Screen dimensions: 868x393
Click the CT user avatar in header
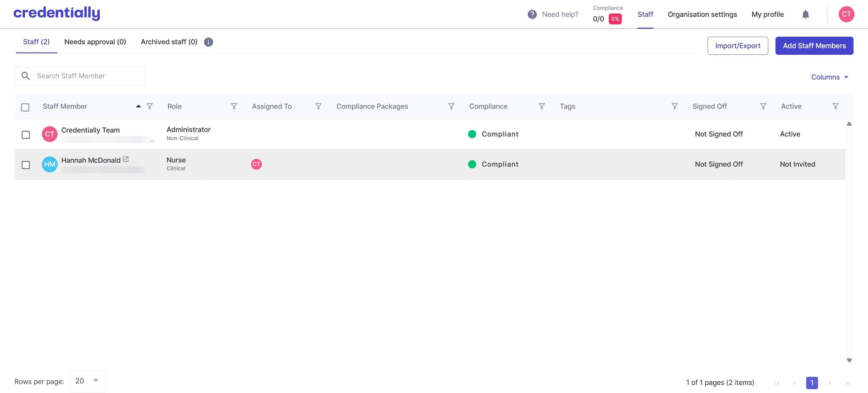click(x=846, y=14)
